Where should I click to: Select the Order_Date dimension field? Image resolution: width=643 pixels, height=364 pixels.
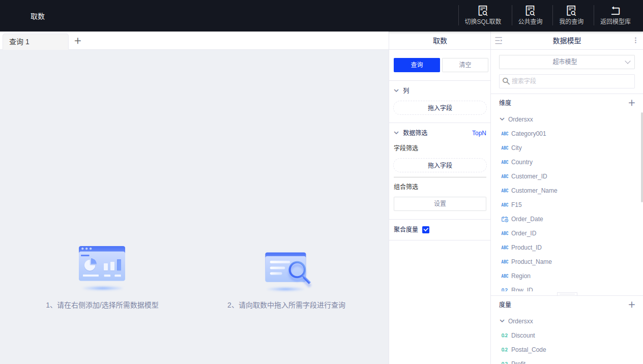coord(527,219)
